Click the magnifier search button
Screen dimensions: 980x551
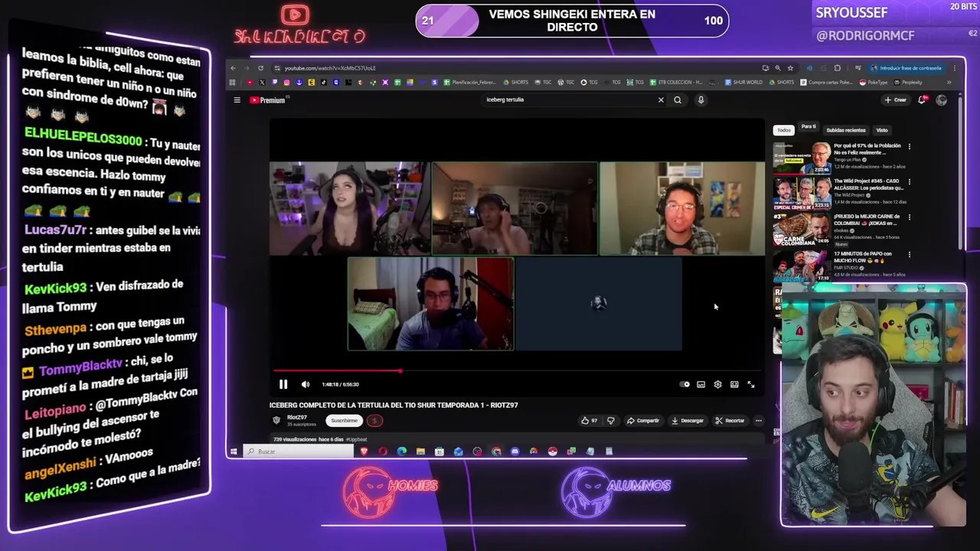coord(678,99)
